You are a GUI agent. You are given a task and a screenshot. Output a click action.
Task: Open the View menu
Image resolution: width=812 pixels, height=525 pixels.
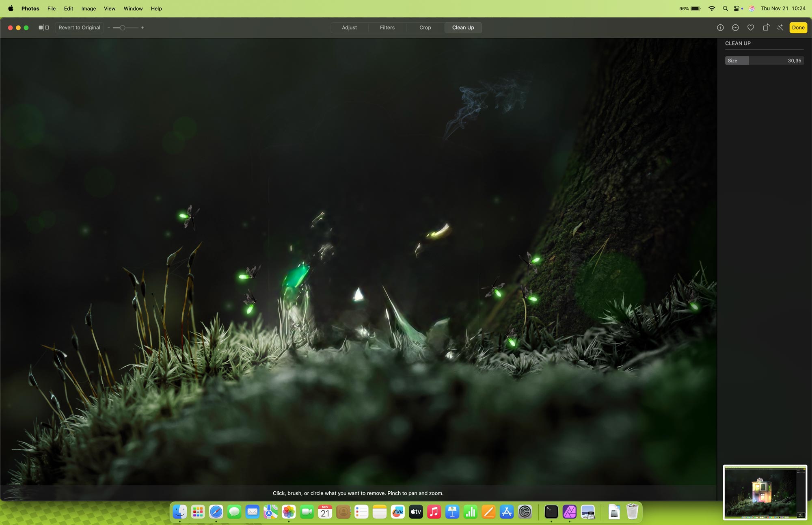[x=110, y=9]
